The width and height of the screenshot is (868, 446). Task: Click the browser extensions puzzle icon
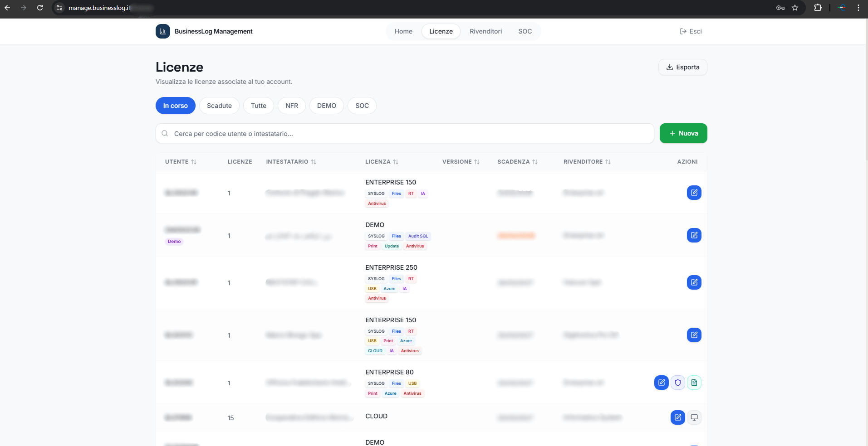pyautogui.click(x=818, y=8)
